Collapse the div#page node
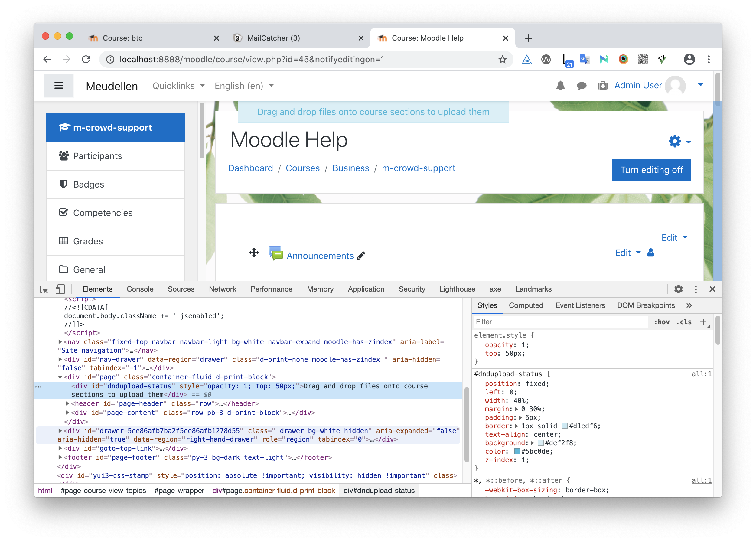 point(60,377)
